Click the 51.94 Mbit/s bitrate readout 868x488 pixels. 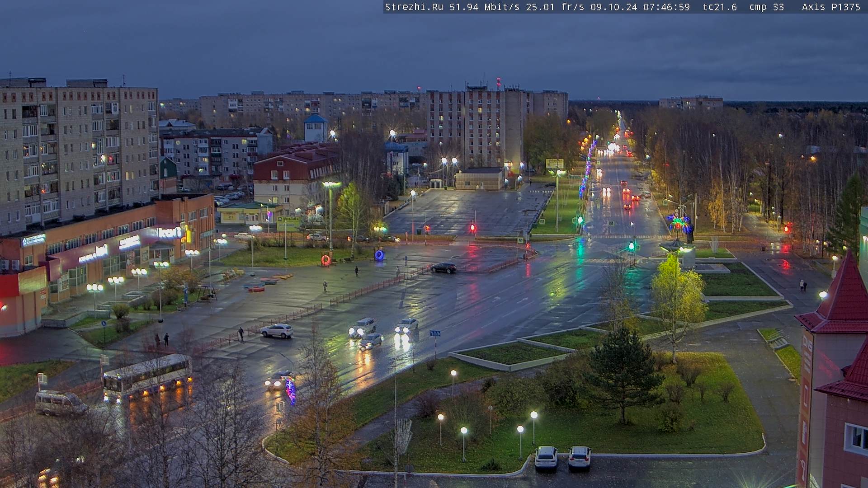pyautogui.click(x=484, y=7)
